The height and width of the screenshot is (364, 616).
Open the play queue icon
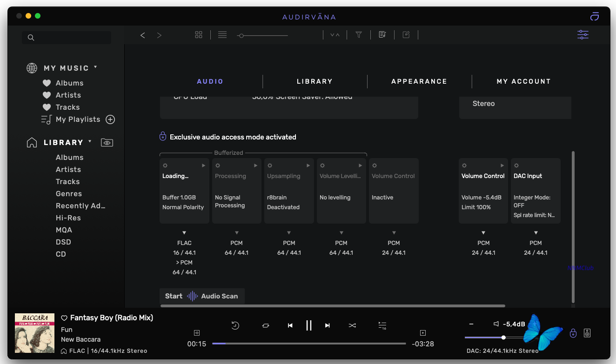pyautogui.click(x=382, y=325)
